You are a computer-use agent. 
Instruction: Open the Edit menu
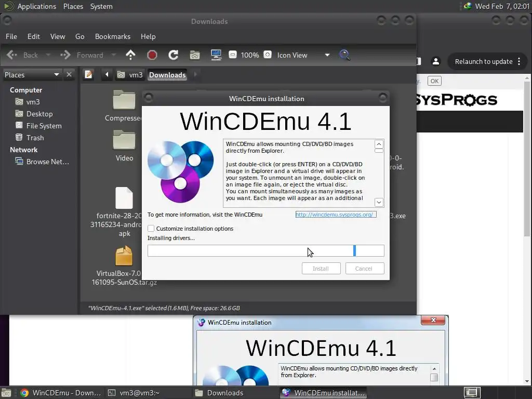(x=34, y=36)
